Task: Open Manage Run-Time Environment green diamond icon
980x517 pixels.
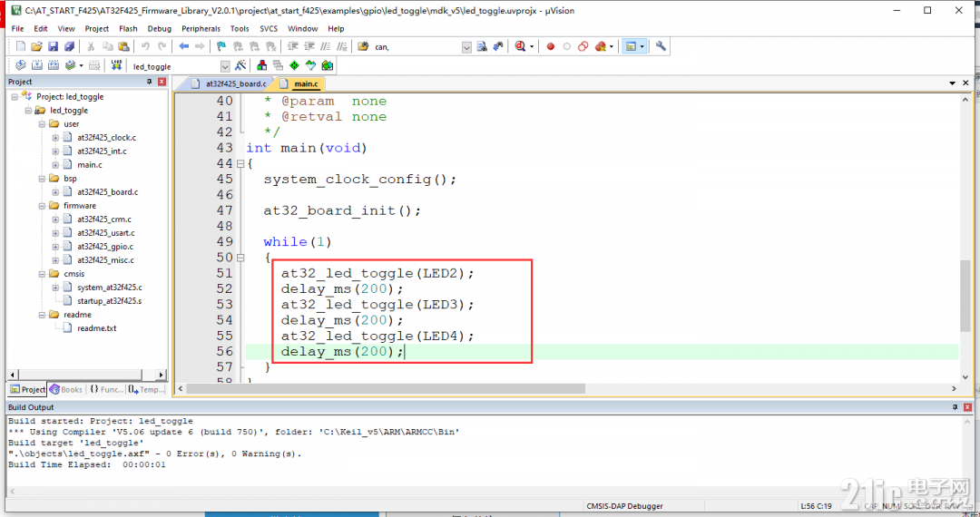Action: 294,65
